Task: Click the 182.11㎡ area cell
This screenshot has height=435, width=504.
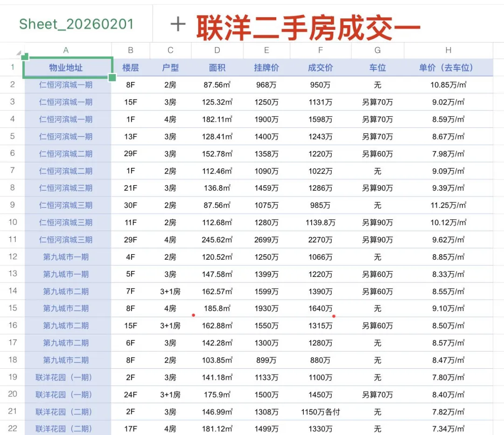Action: (x=217, y=119)
